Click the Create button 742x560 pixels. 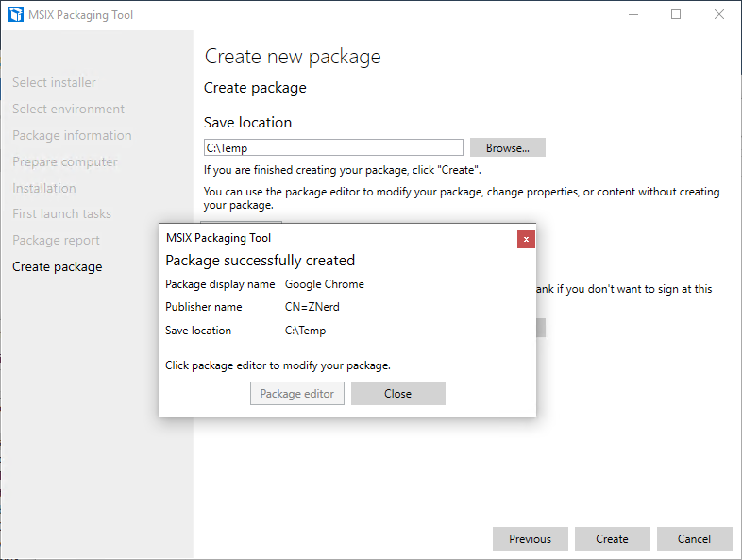click(x=613, y=538)
